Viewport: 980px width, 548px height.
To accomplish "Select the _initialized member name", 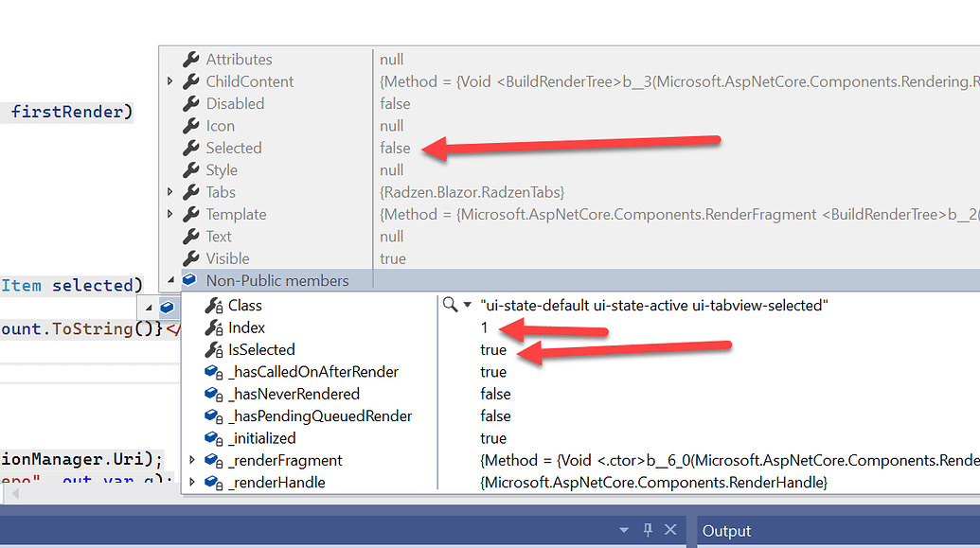I will tap(262, 438).
